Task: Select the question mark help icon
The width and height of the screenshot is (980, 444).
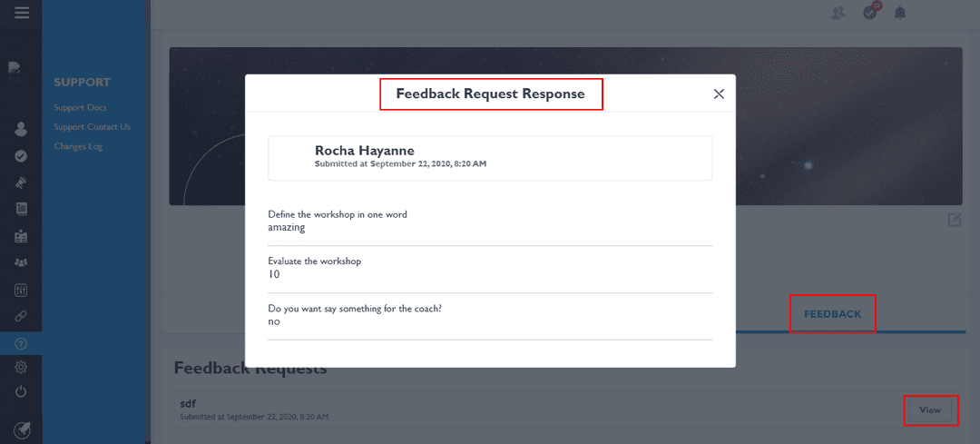Action: (21, 343)
